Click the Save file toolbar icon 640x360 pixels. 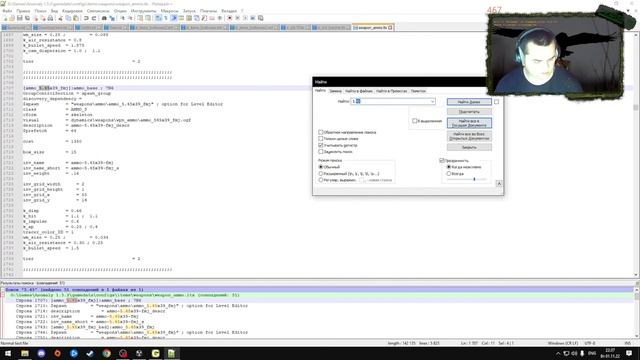click(20, 18)
